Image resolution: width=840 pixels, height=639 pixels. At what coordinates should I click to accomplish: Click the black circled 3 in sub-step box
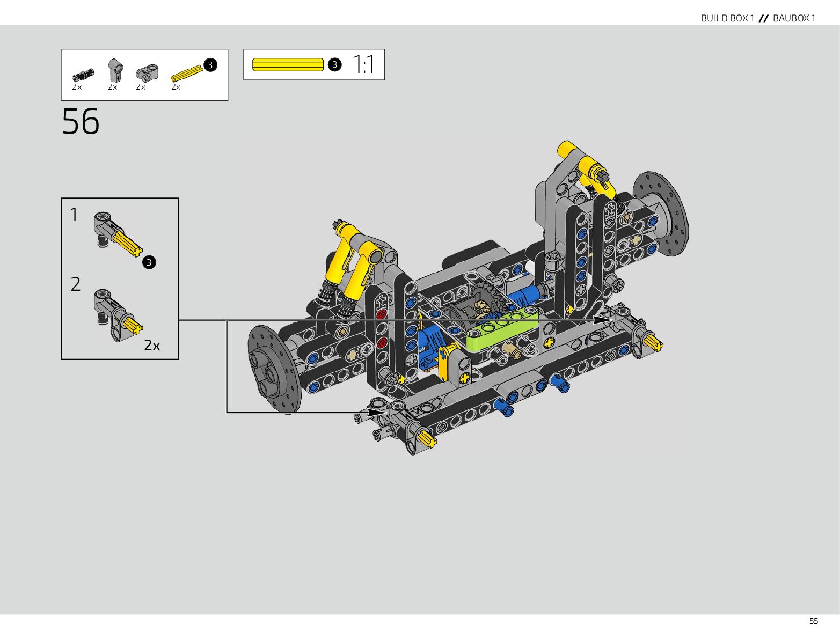pos(149,262)
